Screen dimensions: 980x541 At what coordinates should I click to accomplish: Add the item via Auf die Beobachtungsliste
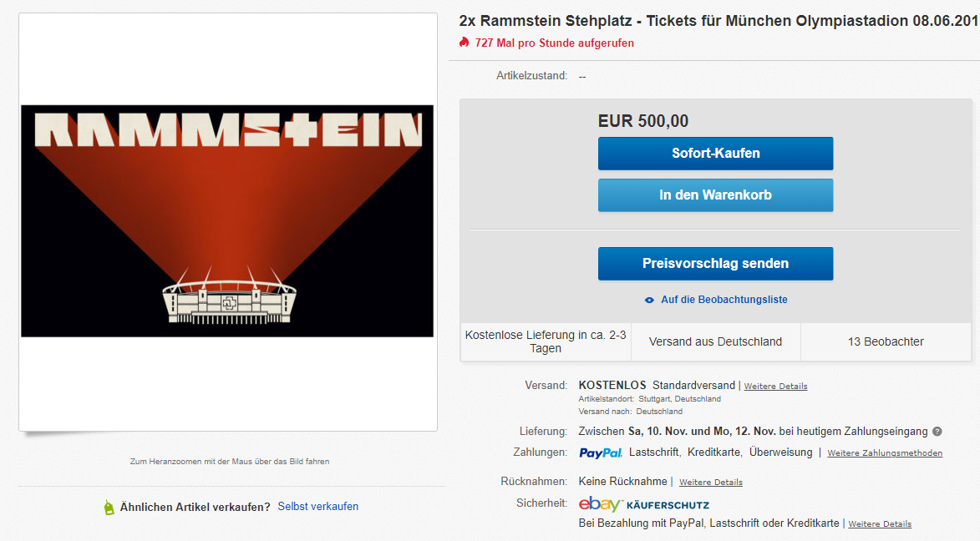(724, 300)
